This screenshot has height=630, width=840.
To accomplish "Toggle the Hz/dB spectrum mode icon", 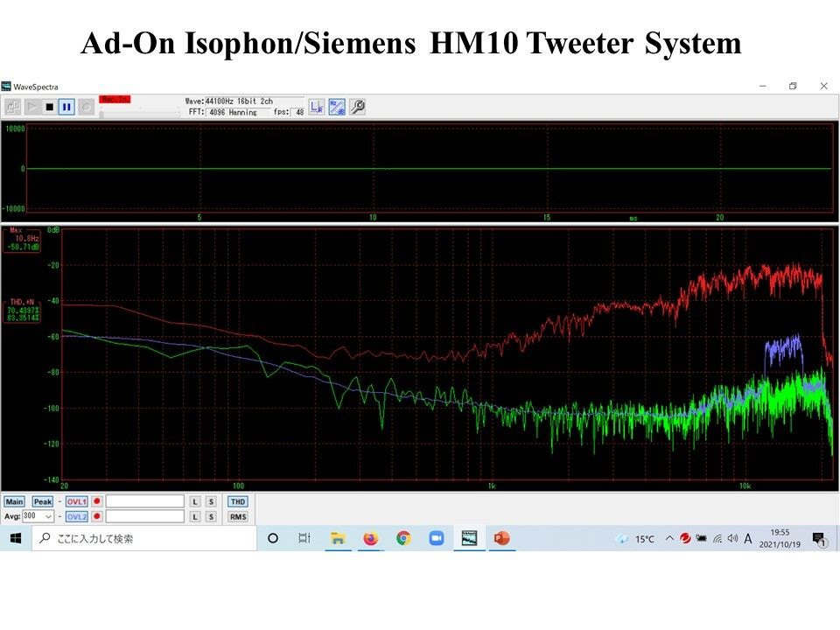I will [x=337, y=107].
